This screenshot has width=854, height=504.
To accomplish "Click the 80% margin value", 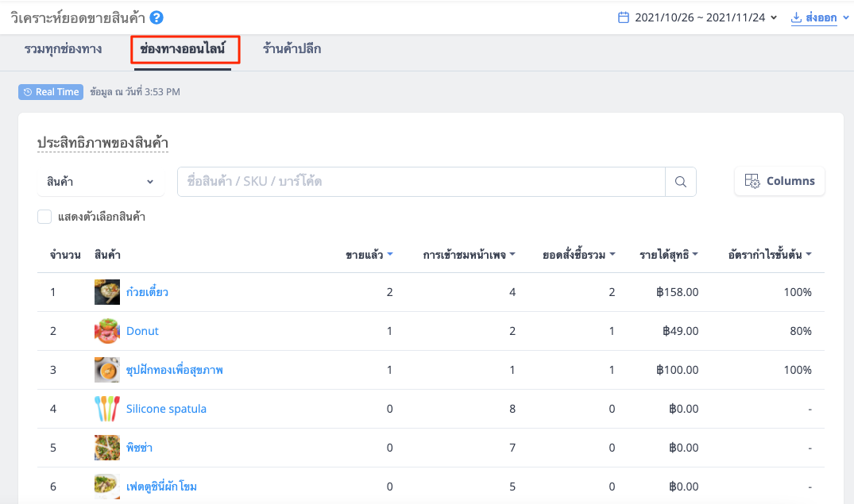I will tap(801, 331).
